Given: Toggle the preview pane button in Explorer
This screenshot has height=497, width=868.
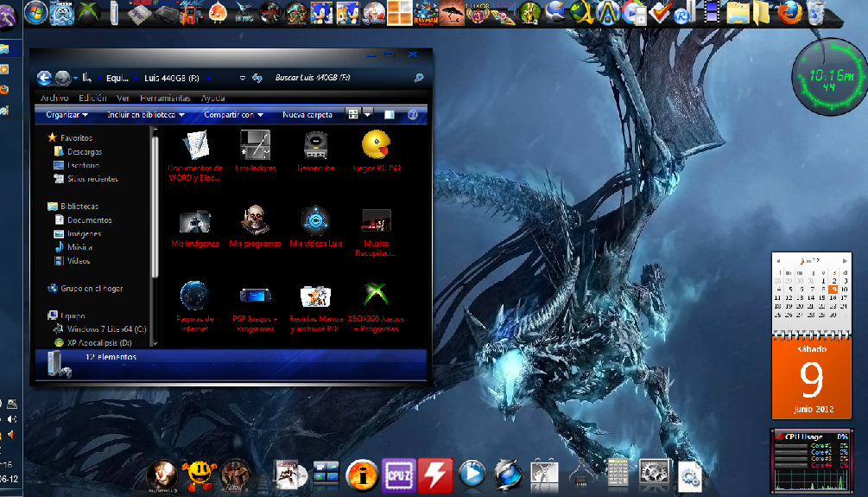Looking at the screenshot, I should (390, 115).
